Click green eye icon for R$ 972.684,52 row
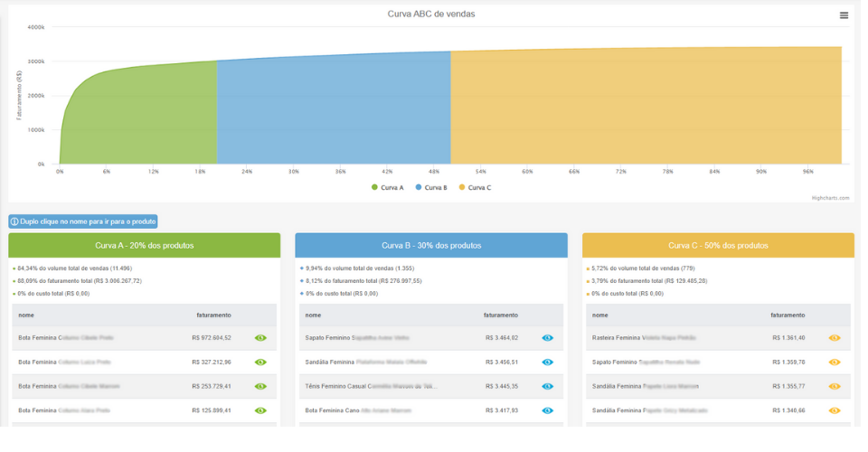This screenshot has width=868, height=452. tap(261, 337)
